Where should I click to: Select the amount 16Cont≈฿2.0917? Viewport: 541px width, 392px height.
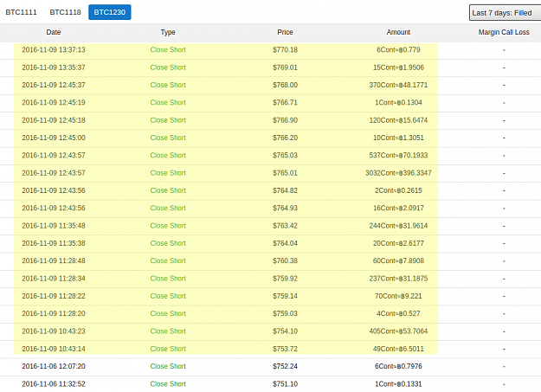pos(398,208)
